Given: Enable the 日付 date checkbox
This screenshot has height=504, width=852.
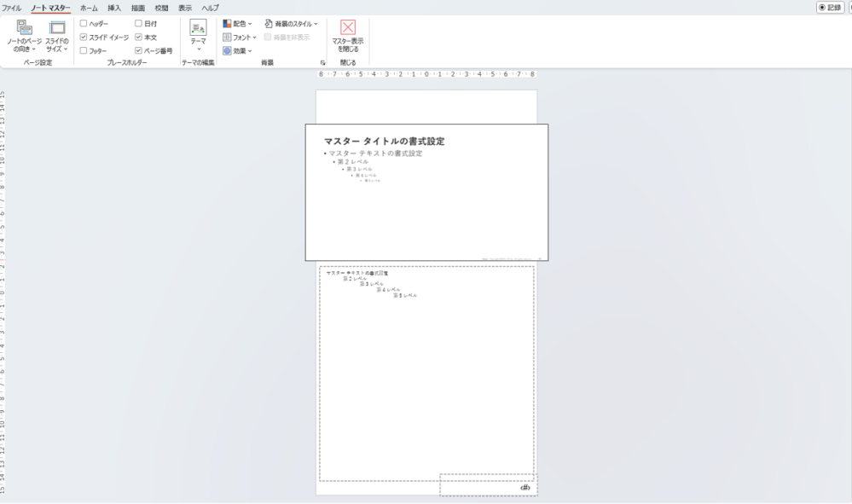Looking at the screenshot, I should pos(137,24).
